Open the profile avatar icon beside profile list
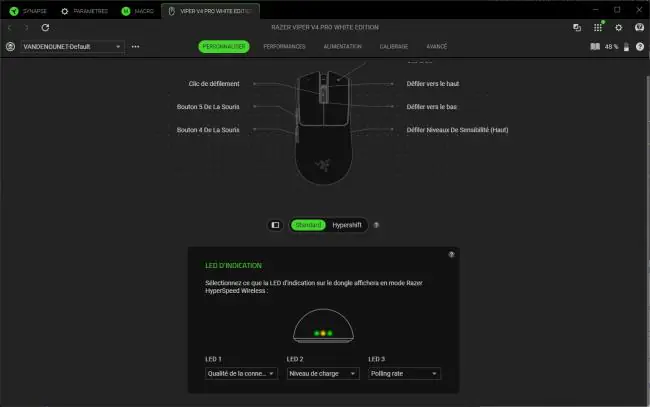650x407 pixels. (10, 46)
